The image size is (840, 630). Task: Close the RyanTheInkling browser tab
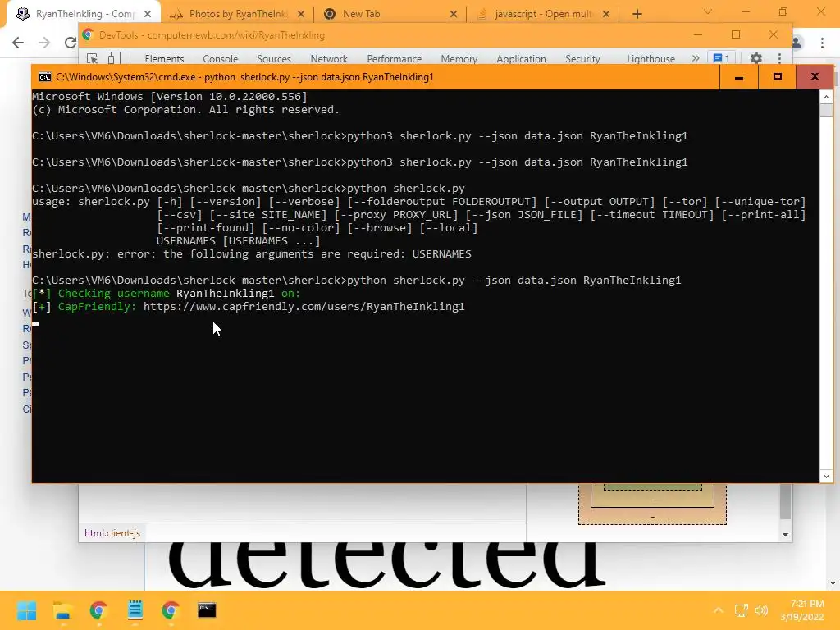click(x=148, y=14)
